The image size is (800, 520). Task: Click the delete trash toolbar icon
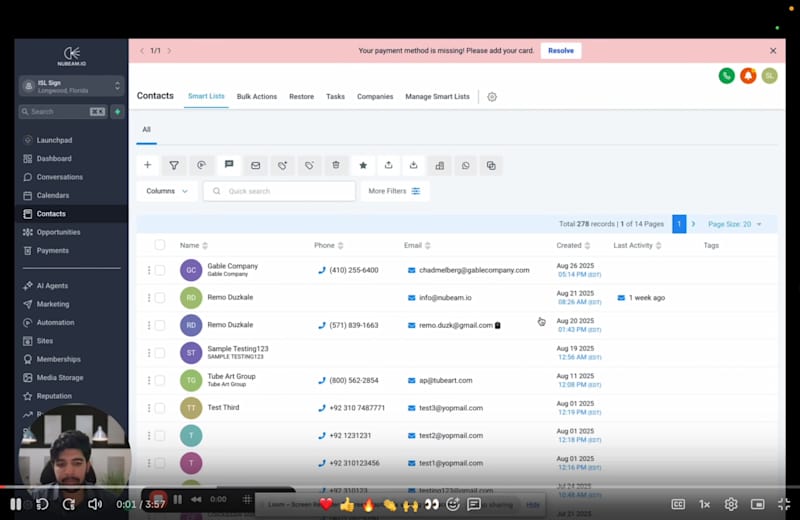(x=336, y=165)
